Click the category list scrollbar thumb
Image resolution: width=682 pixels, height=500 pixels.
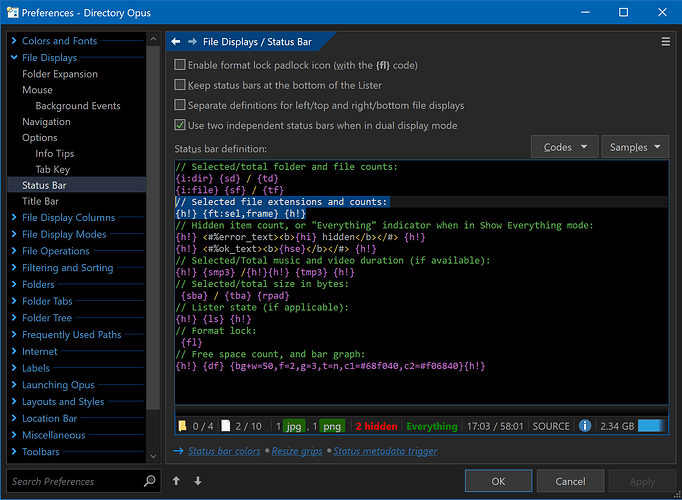click(x=153, y=228)
